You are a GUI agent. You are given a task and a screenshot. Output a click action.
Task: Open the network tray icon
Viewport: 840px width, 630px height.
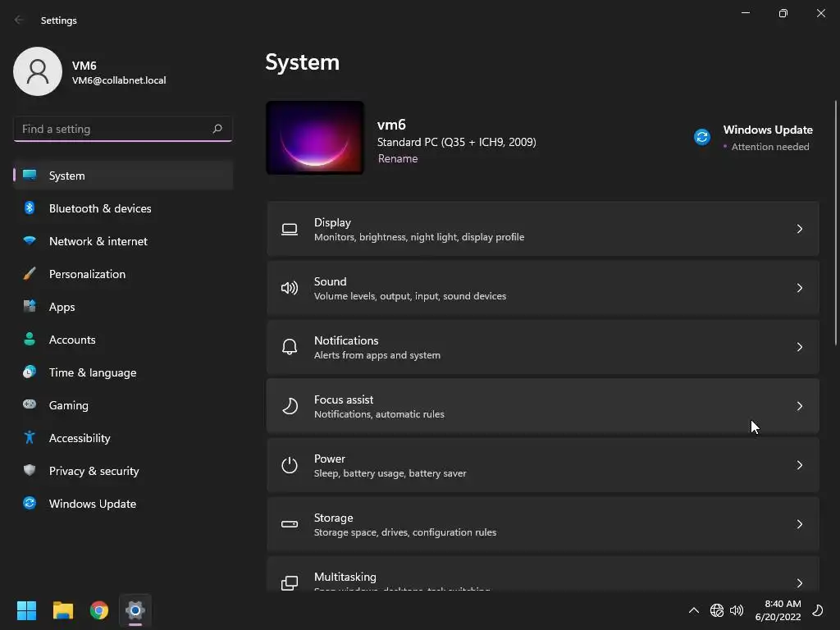[x=716, y=610]
